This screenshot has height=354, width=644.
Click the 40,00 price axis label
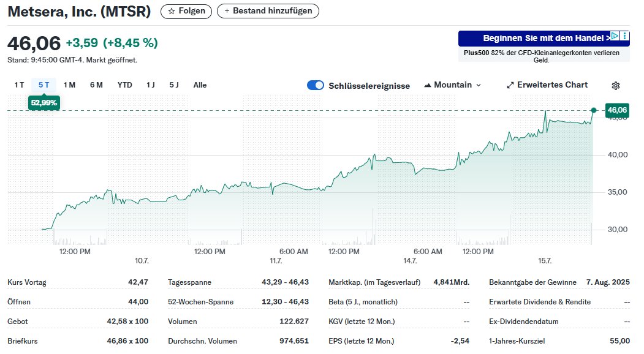(x=618, y=155)
